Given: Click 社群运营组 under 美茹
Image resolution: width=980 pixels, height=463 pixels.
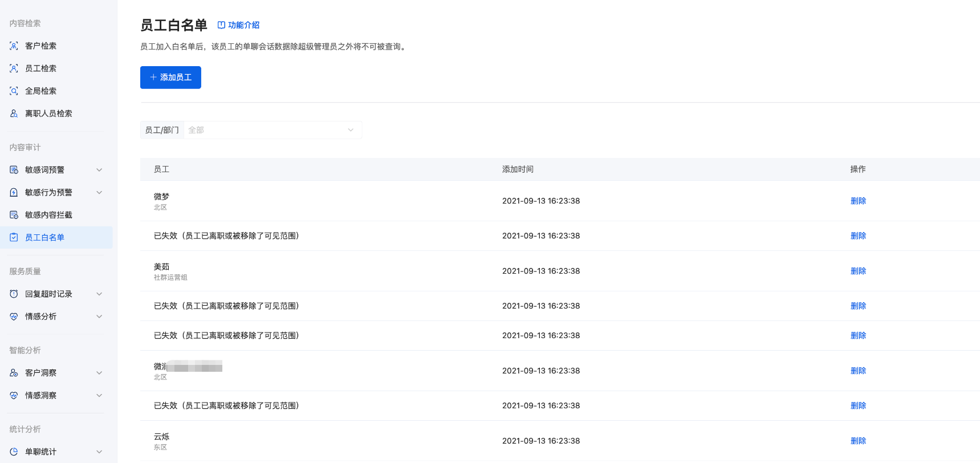Looking at the screenshot, I should (170, 278).
